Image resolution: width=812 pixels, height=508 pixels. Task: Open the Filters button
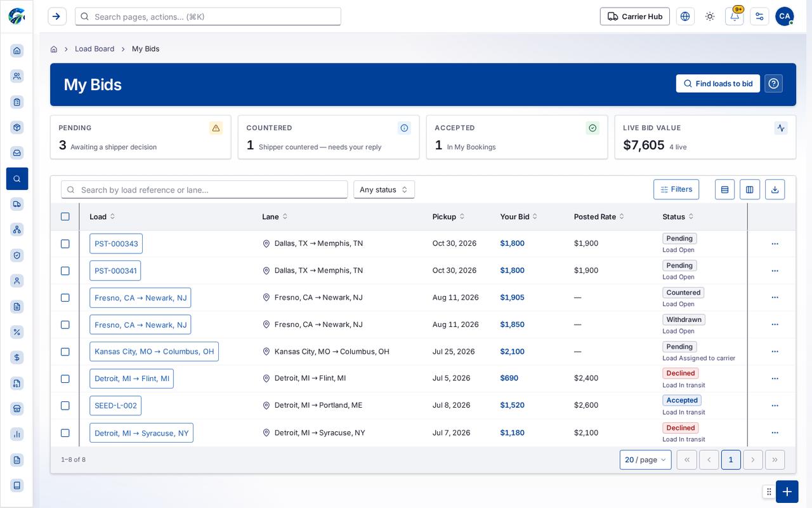(676, 189)
